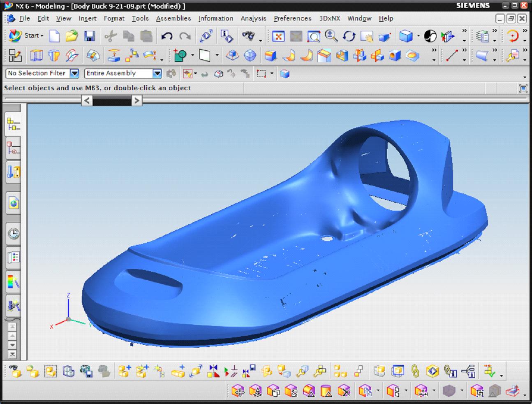Click the blue cube icon next to selection tools
Screen dimensions: 532x404
click(x=285, y=74)
